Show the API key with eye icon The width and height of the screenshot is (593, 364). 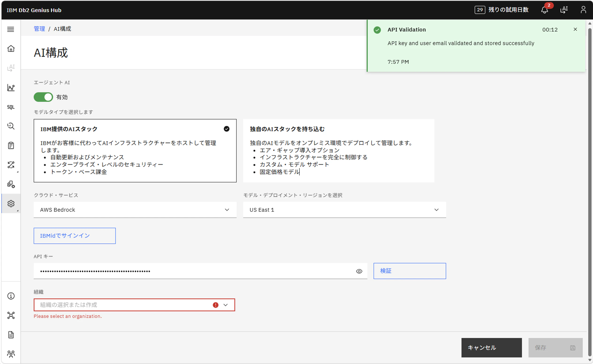click(359, 271)
